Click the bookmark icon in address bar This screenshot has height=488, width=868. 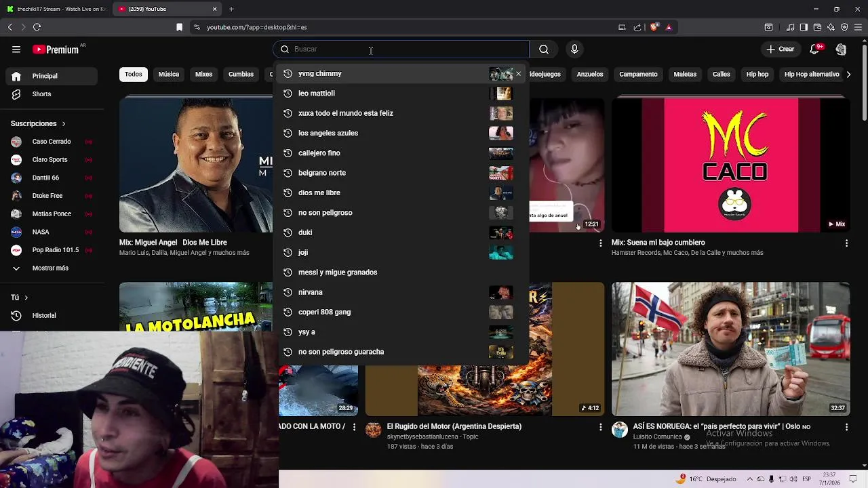(179, 27)
